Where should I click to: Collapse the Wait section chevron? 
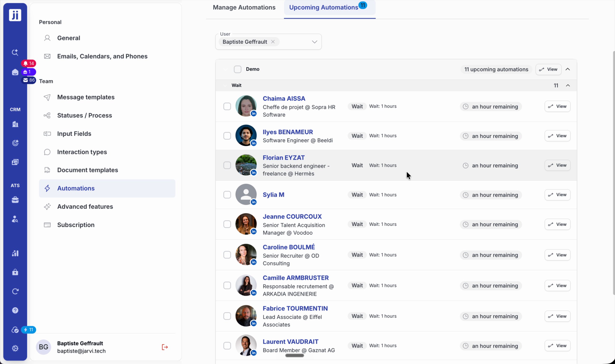[568, 85]
